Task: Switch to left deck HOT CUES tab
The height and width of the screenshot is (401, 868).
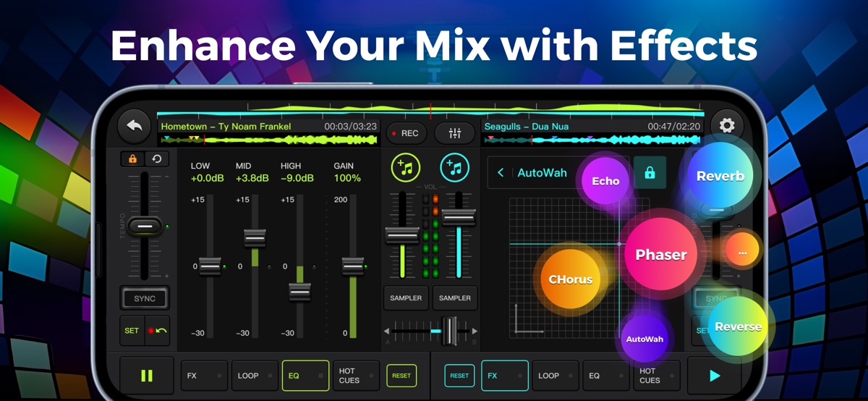Action: pos(356,376)
